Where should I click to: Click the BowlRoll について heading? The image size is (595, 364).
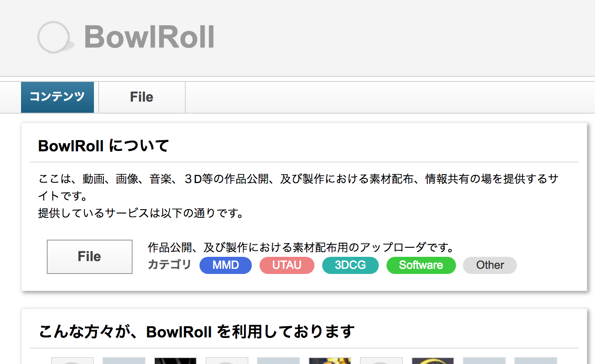tap(104, 146)
